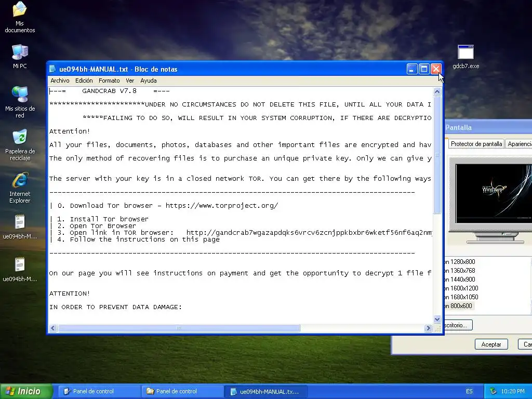
Task: Click the monitor preview thumbnail in Pantalla dialog
Action: [494, 193]
